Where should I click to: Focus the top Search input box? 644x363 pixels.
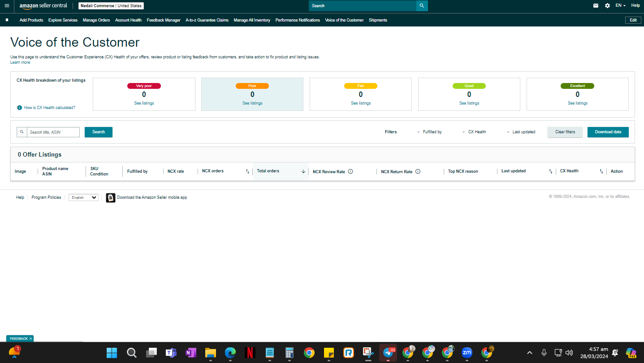[x=363, y=6]
